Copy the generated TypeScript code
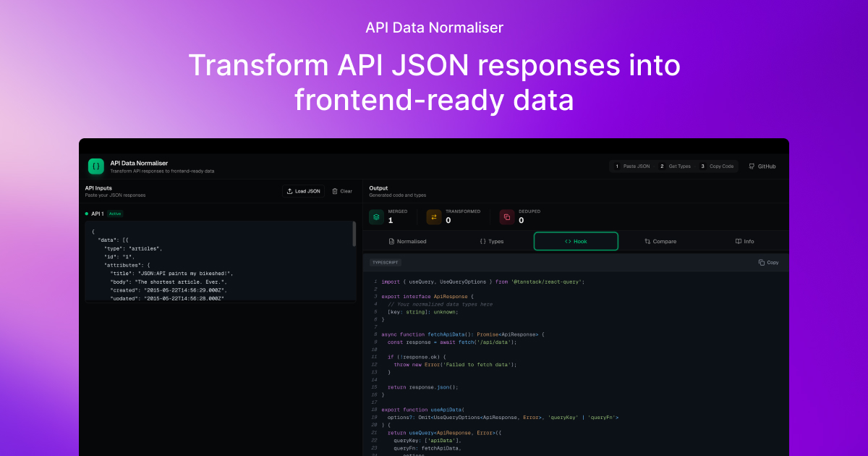The height and width of the screenshot is (456, 868). click(768, 263)
